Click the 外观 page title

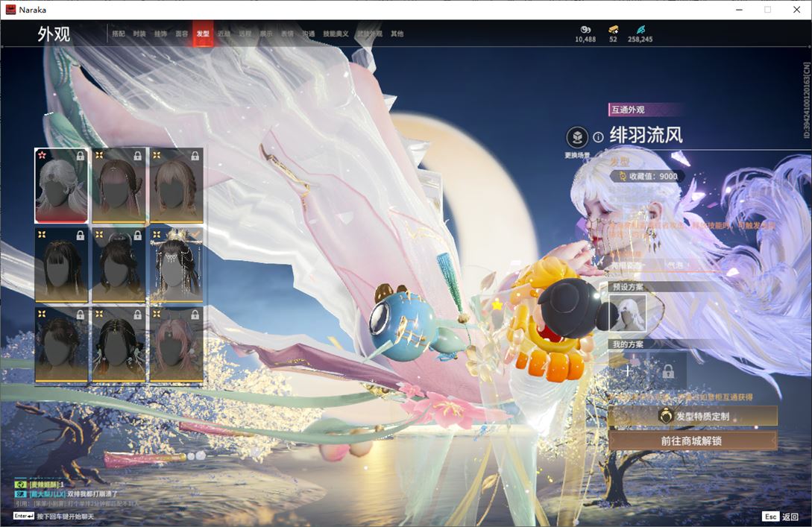[x=54, y=34]
